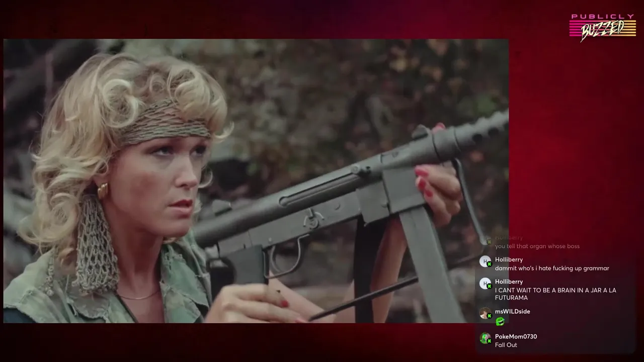644x362 pixels.
Task: Open Holliberry's name above the Futurama message
Action: click(509, 282)
